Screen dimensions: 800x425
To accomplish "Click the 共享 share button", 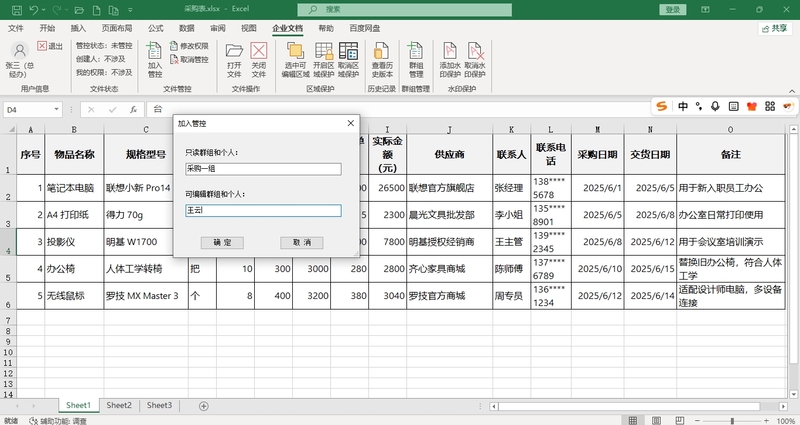I will tap(774, 29).
